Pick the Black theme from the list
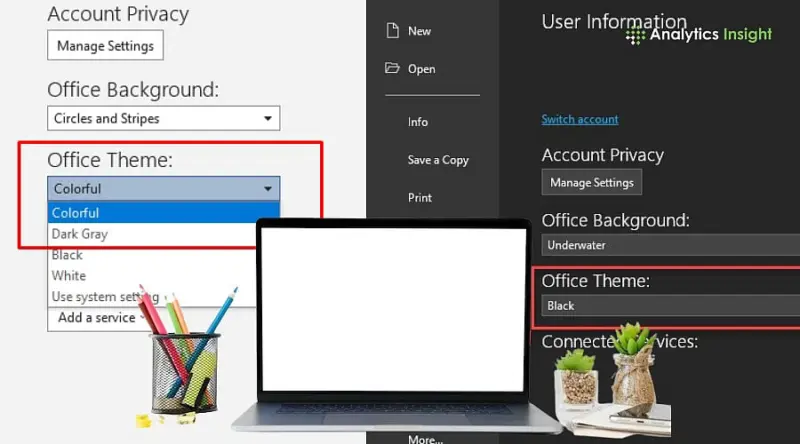 point(68,255)
